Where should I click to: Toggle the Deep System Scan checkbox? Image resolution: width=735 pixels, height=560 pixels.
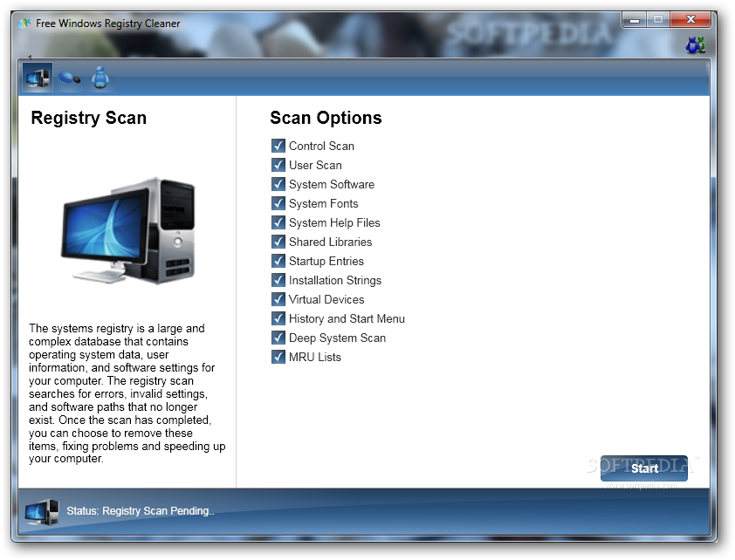[278, 338]
